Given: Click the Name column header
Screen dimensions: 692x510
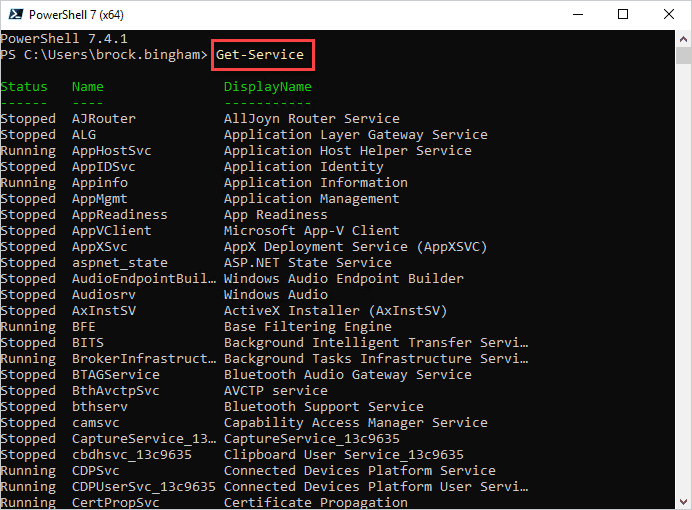Looking at the screenshot, I should point(88,86).
